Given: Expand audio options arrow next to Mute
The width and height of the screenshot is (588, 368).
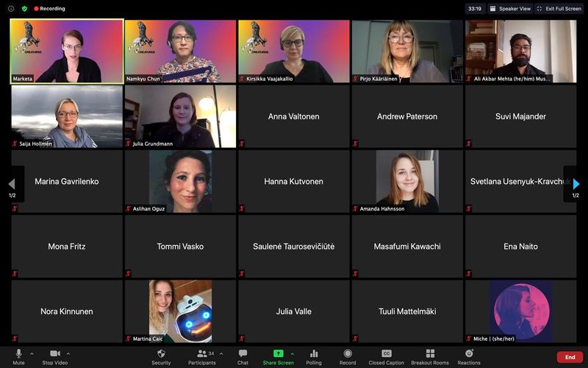Looking at the screenshot, I should [x=32, y=353].
